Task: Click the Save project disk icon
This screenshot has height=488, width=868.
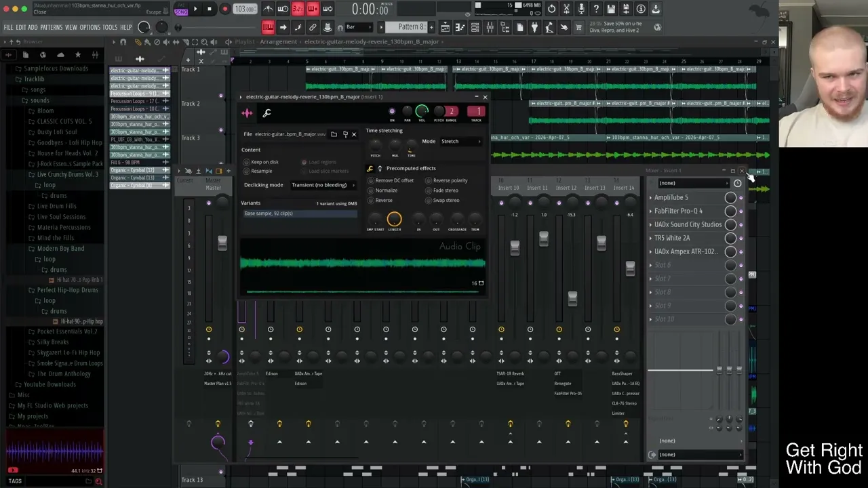Action: (611, 9)
